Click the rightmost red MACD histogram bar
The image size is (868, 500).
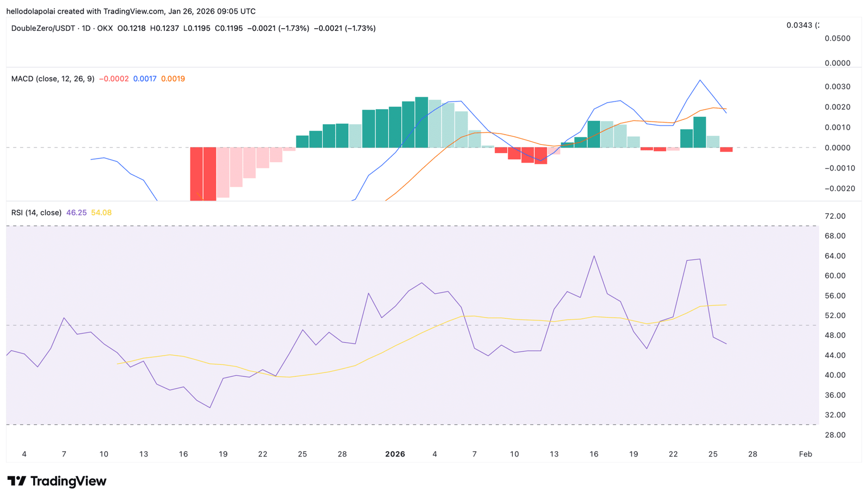pos(726,149)
